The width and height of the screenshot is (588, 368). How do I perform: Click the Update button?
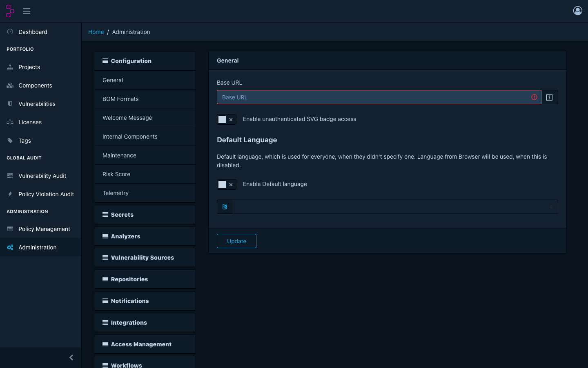pos(236,241)
